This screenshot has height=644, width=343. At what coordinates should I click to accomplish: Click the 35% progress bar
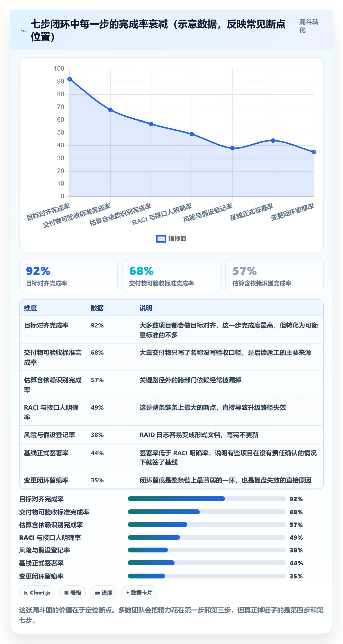pyautogui.click(x=207, y=576)
